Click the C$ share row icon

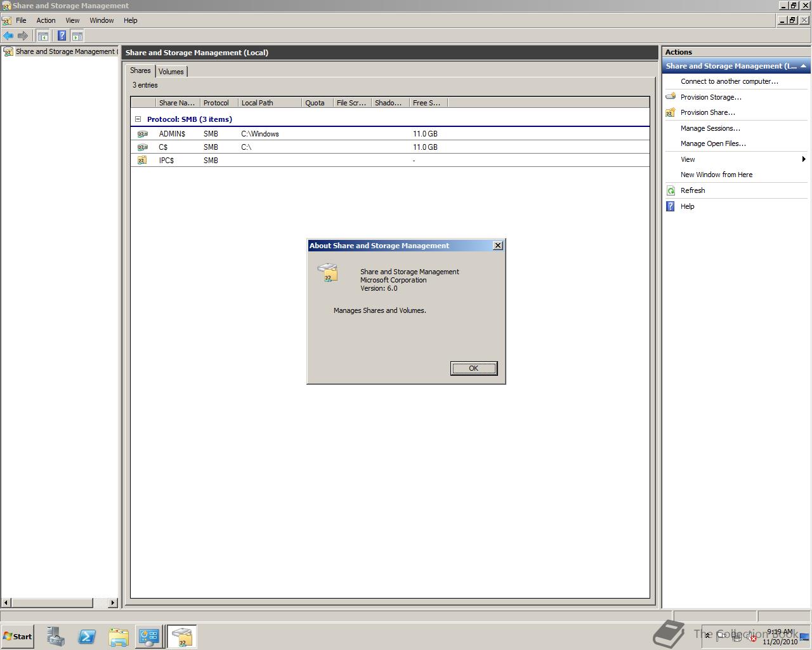tap(143, 147)
